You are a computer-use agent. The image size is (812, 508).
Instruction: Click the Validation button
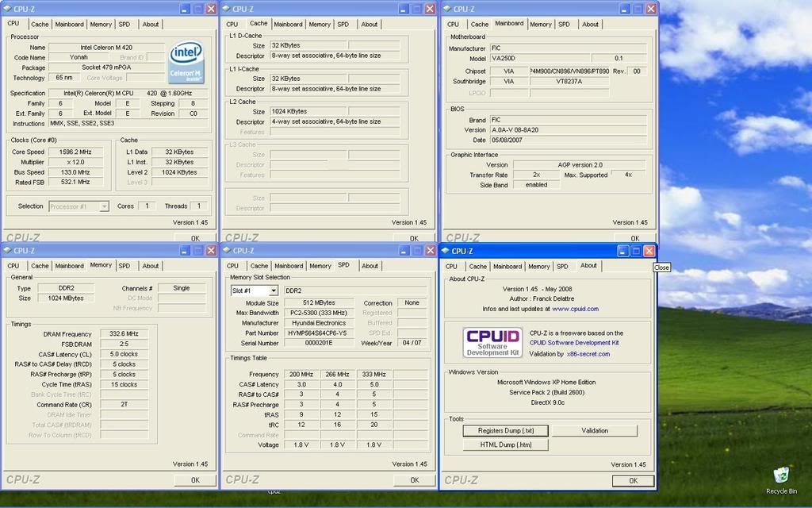click(595, 431)
